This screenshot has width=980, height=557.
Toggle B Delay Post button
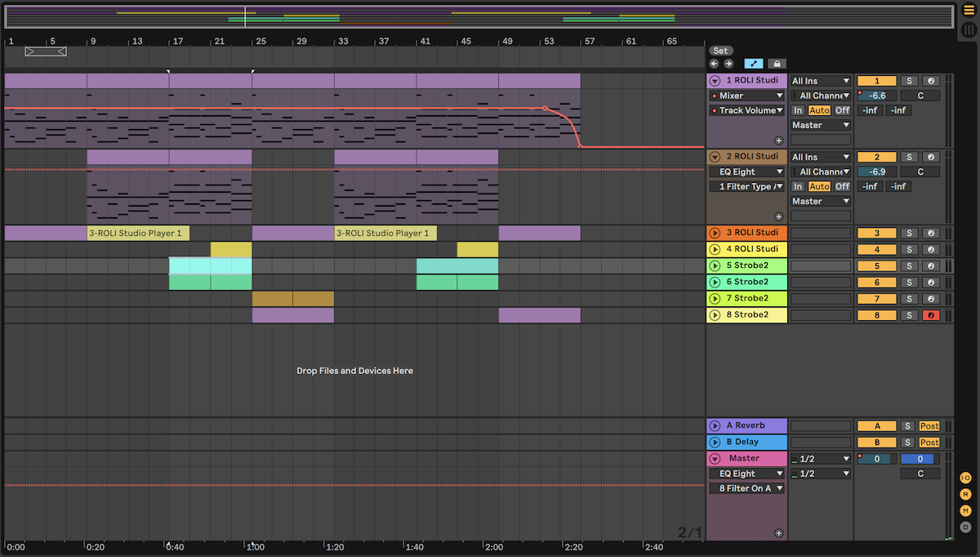point(929,442)
